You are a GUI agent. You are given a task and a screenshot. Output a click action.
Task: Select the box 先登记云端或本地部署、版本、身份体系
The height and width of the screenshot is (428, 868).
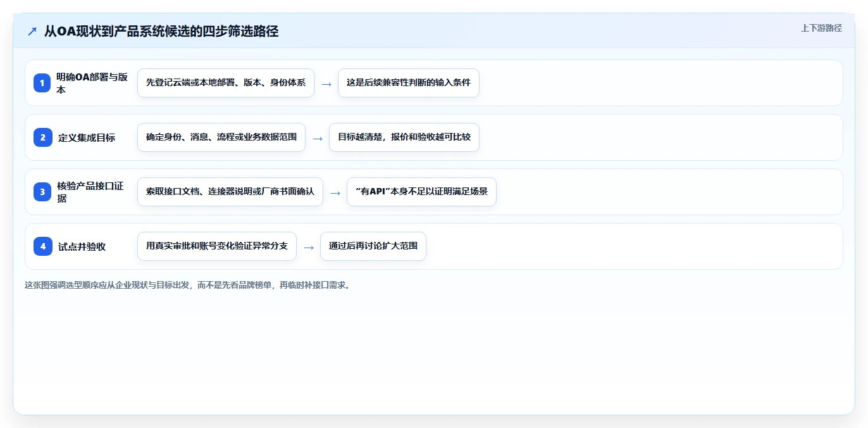226,83
